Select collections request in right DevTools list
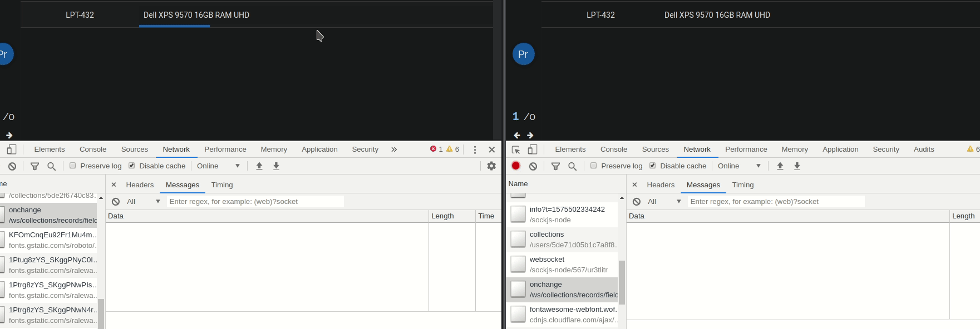The height and width of the screenshot is (329, 980). (562, 240)
